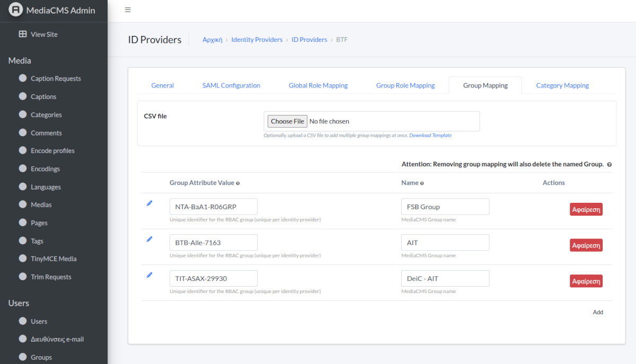Click the help icon after the Attention message

609,164
